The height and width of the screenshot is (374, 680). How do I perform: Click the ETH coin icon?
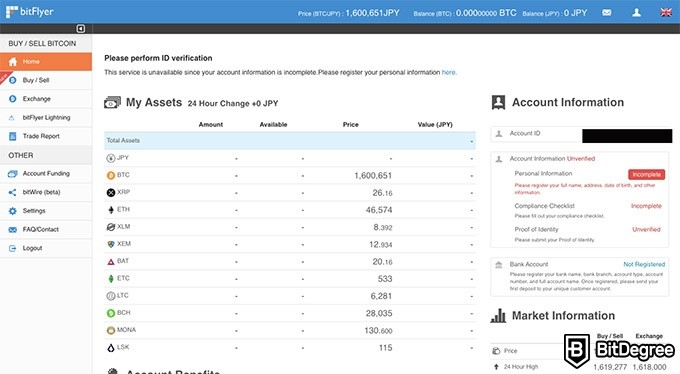pos(111,210)
